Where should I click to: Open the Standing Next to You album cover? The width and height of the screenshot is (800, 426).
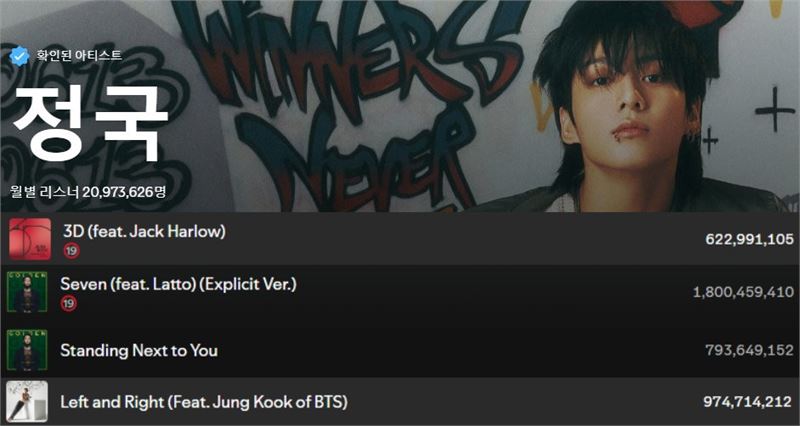[27, 350]
